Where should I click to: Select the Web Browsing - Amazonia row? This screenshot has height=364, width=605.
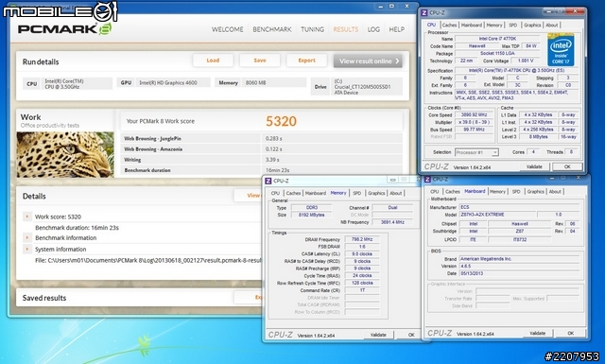[x=262, y=149]
